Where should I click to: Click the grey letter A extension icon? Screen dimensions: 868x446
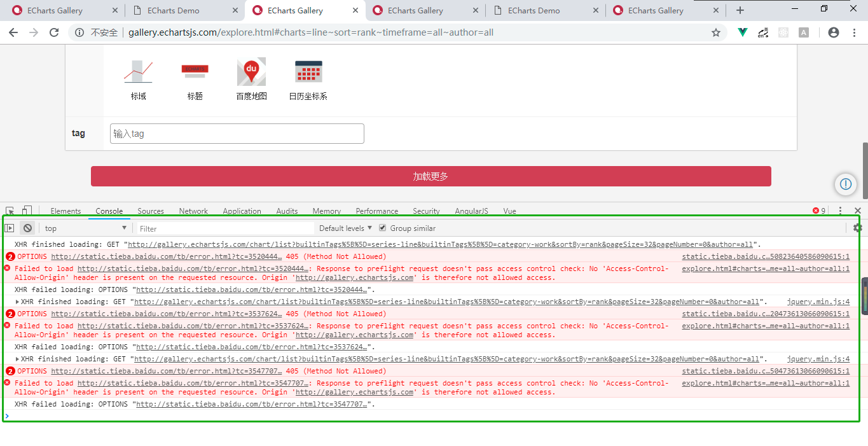tap(804, 32)
